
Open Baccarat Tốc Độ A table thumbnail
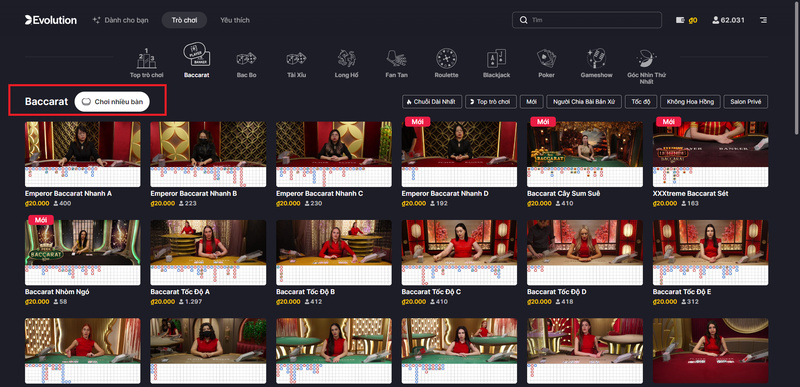[208, 252]
